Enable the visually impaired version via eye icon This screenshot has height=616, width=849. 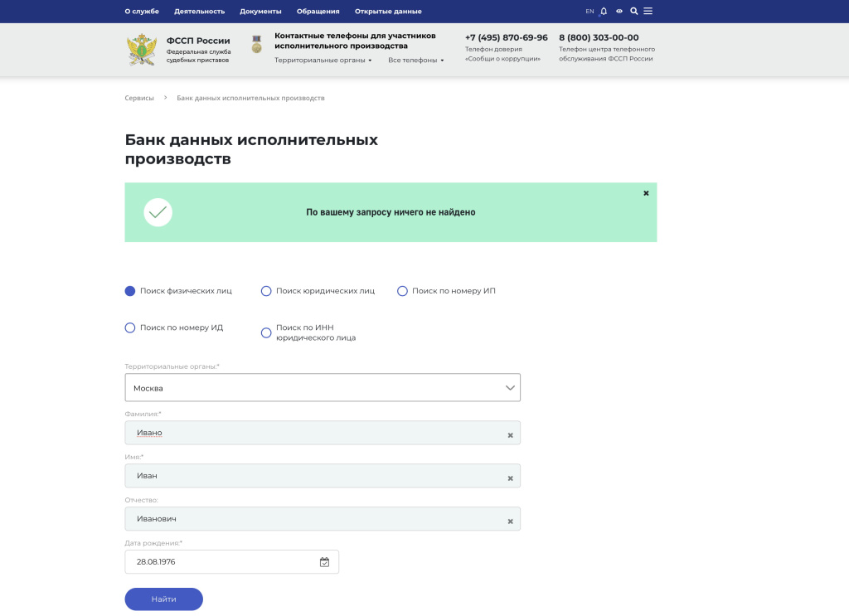618,11
